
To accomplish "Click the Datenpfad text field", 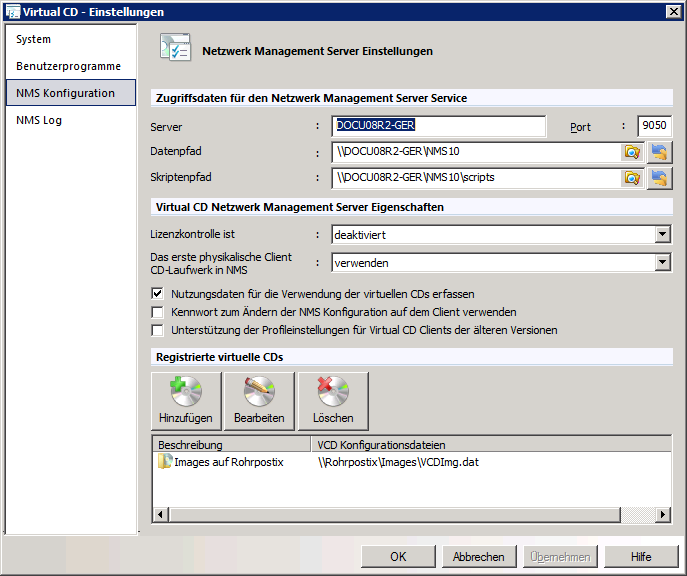I will (x=476, y=152).
